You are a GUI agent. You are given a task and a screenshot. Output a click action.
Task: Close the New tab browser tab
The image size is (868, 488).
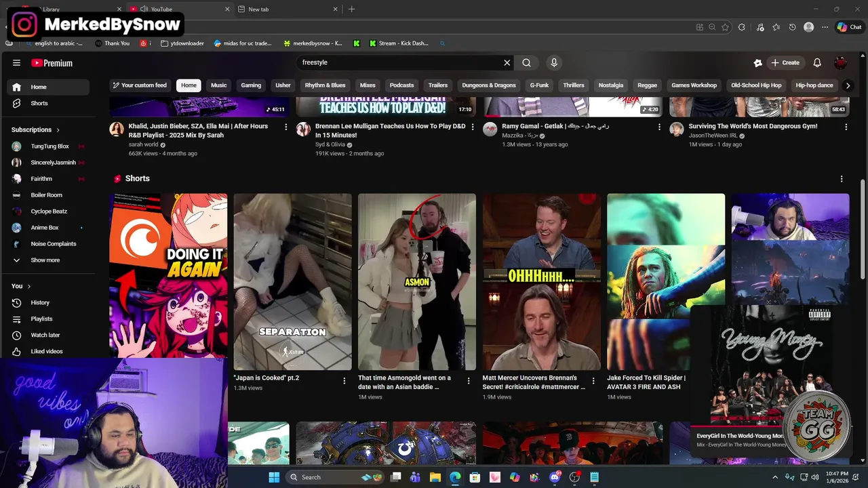point(335,9)
